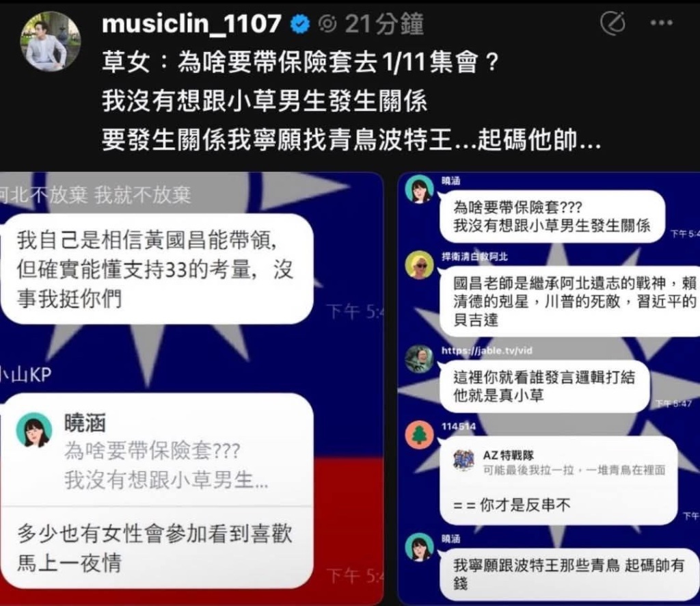
Task: Select the 國昌老師是繼承阿北遺志 message bubble
Action: pyautogui.click(x=570, y=301)
